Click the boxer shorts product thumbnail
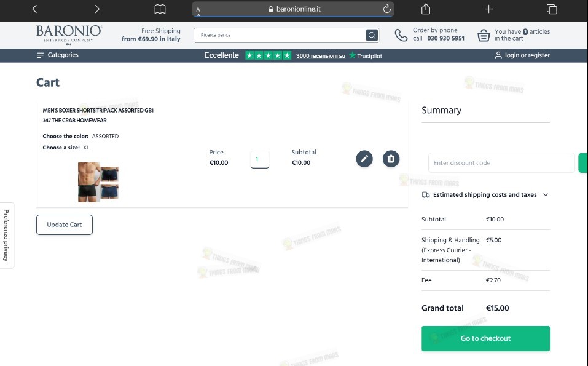This screenshot has height=366, width=588. [x=98, y=182]
